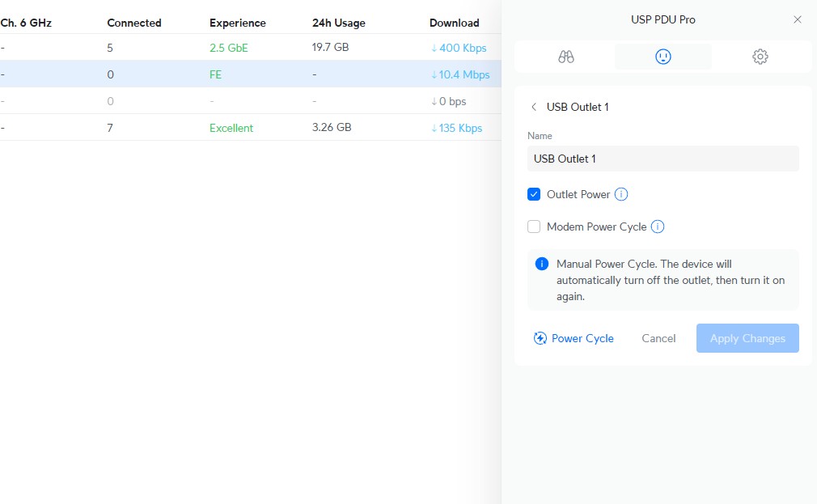817x504 pixels.
Task: Click the USP PDU Pro panel title
Action: tap(662, 19)
